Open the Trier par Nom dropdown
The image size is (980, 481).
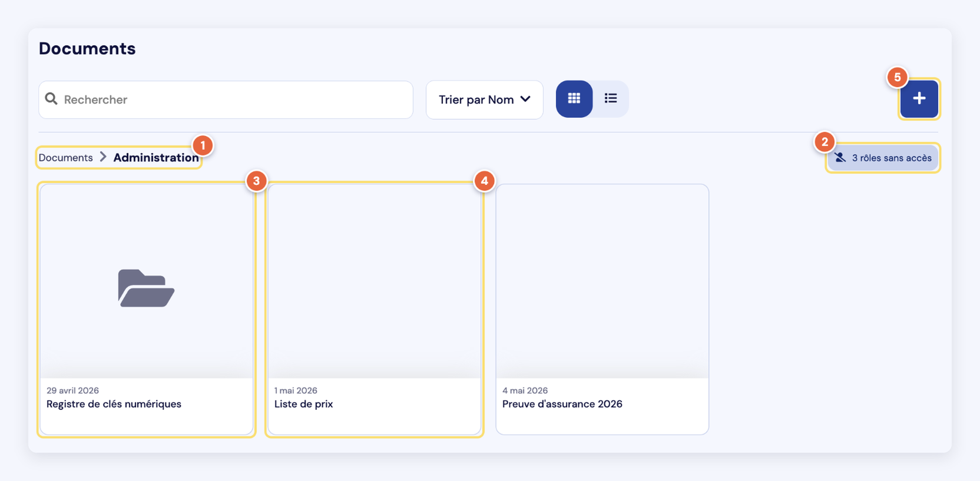pos(484,99)
